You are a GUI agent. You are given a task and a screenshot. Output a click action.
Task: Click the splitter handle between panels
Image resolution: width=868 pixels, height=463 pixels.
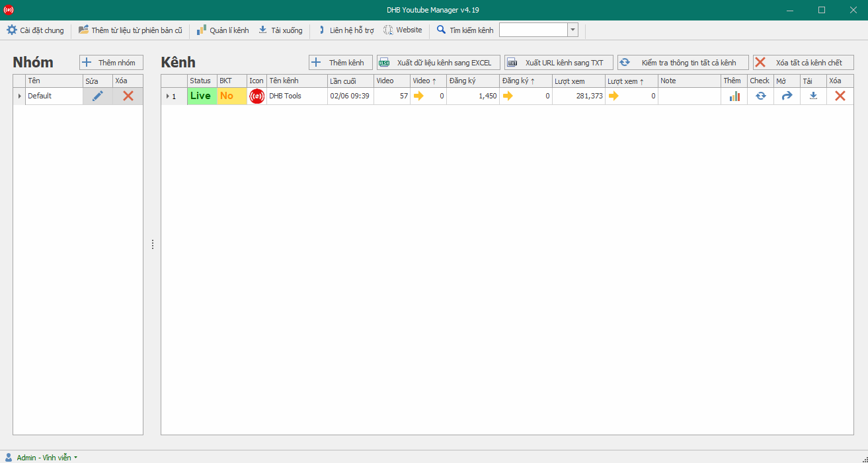pyautogui.click(x=152, y=244)
